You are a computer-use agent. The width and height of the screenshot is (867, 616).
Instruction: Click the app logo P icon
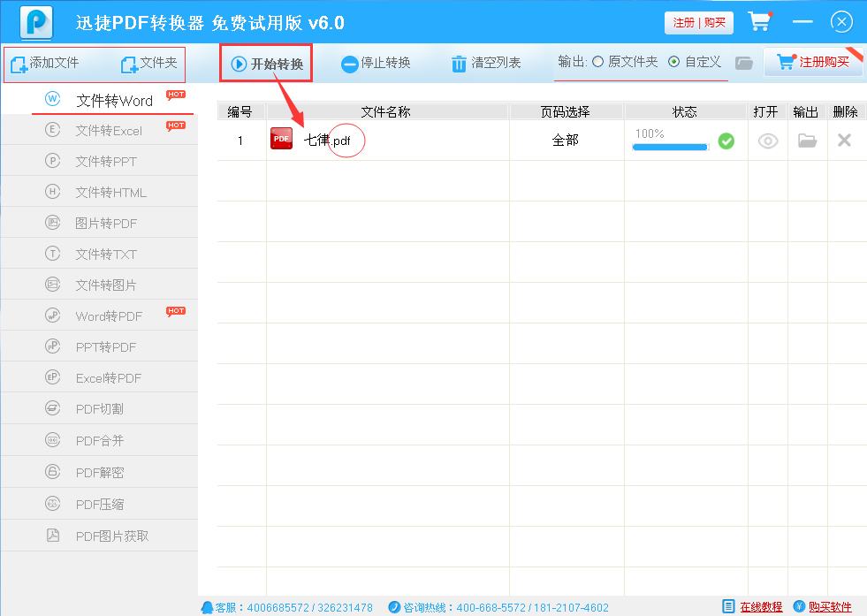pyautogui.click(x=36, y=23)
